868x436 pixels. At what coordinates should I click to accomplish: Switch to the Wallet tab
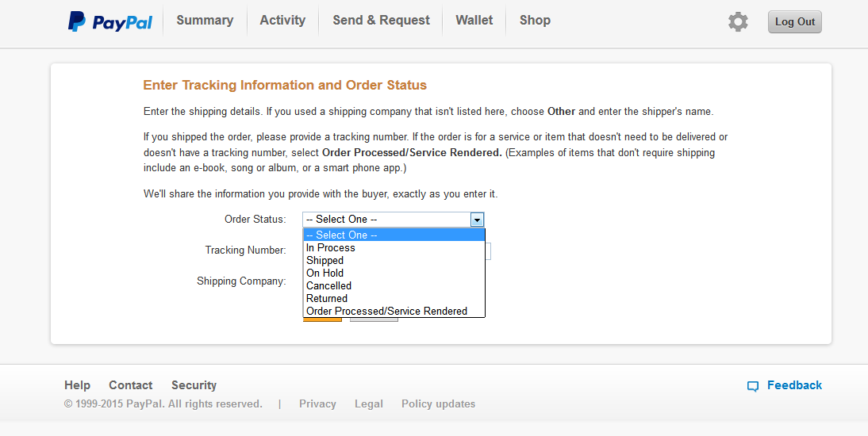click(x=474, y=21)
